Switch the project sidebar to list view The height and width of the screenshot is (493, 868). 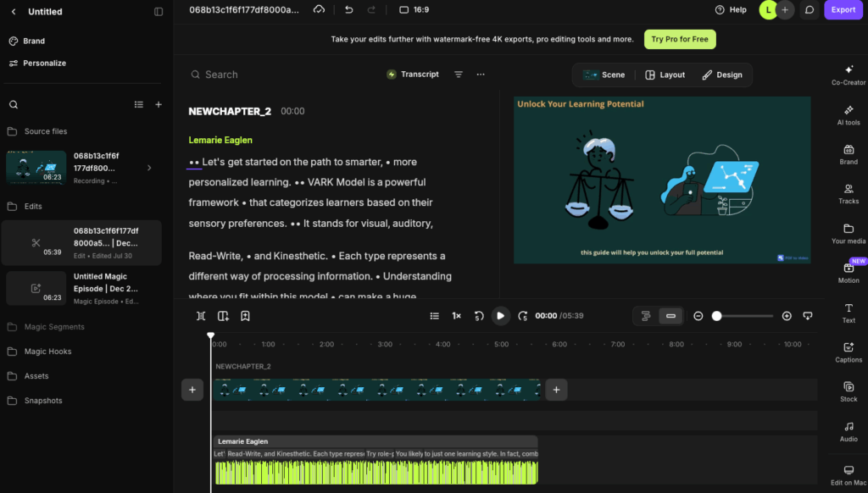point(138,104)
